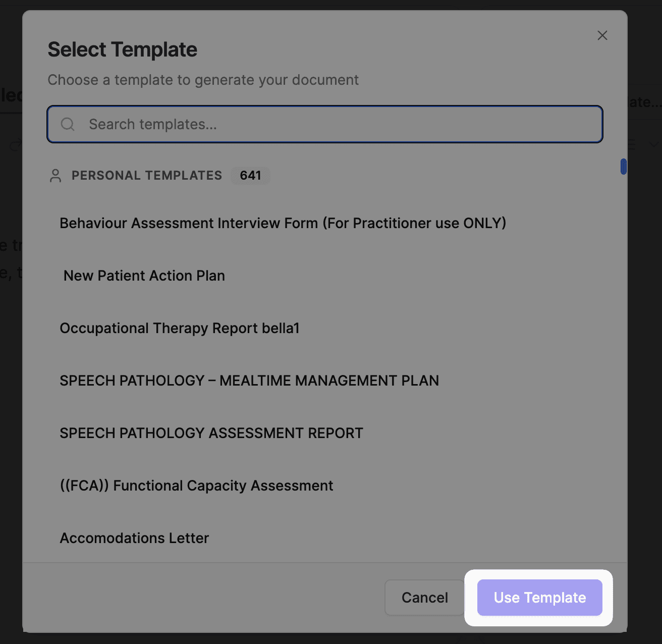Image resolution: width=662 pixels, height=644 pixels.
Task: Click the Cancel button
Action: click(424, 598)
